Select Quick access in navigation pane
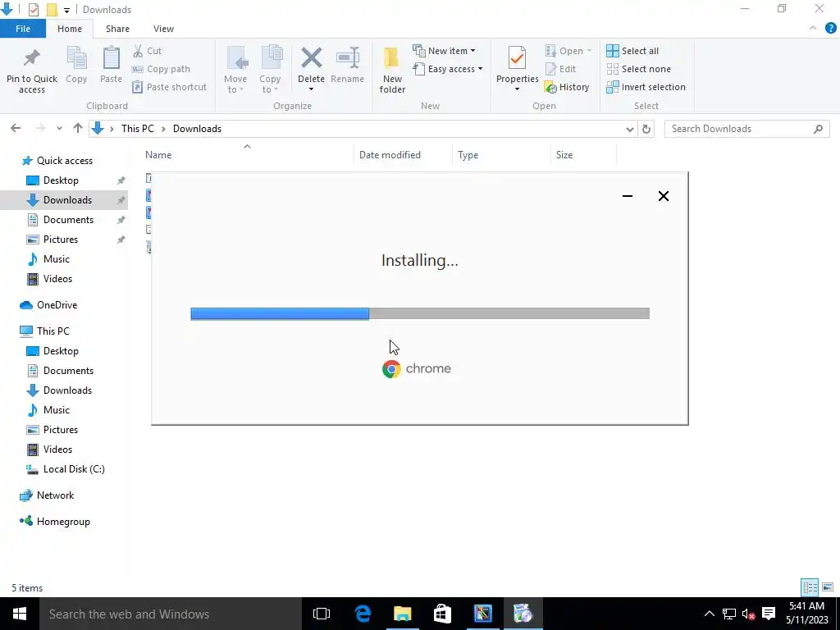This screenshot has height=630, width=840. (x=64, y=161)
